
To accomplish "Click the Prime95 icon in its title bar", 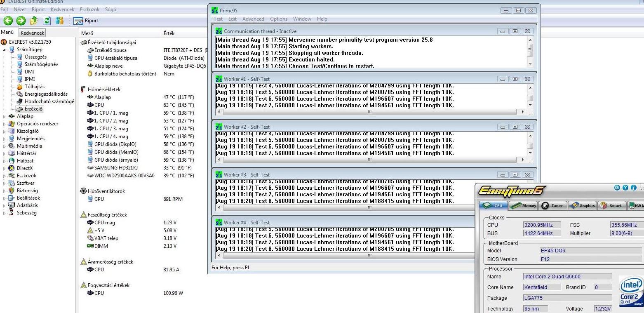I will (215, 10).
